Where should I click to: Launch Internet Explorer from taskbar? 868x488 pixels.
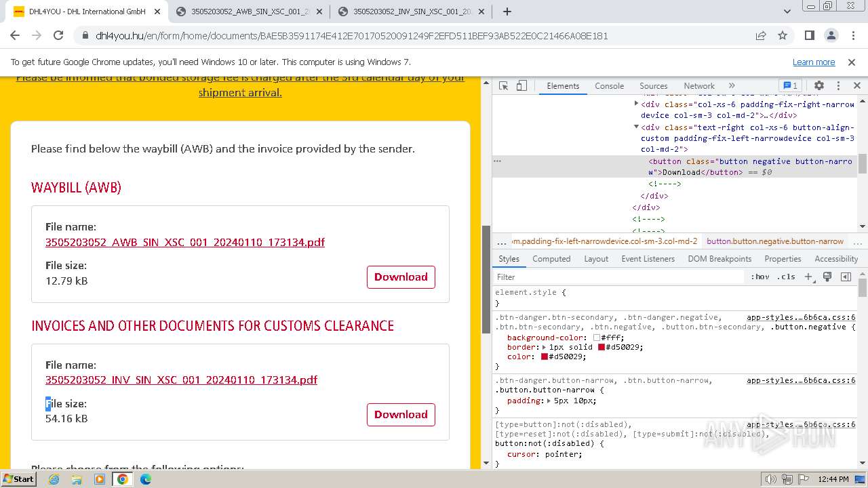tap(54, 479)
